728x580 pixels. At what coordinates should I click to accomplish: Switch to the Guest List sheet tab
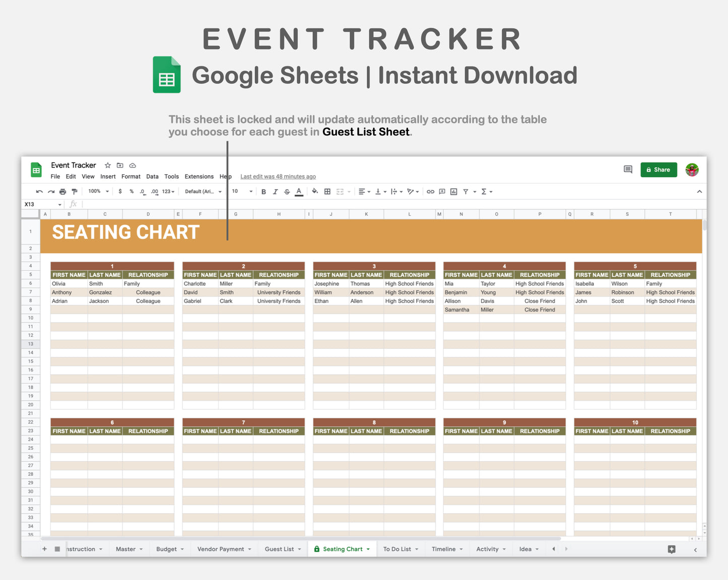point(280,549)
